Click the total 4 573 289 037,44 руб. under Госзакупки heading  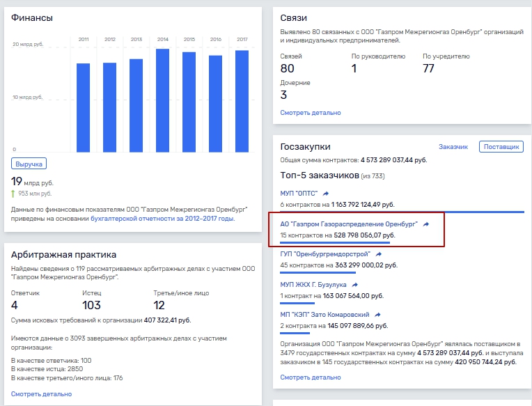[394, 160]
